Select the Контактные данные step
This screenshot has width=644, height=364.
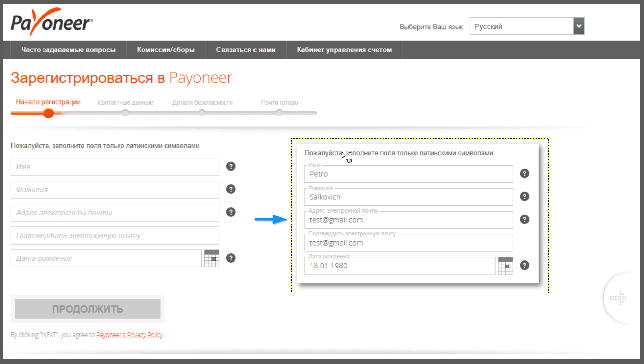125,102
